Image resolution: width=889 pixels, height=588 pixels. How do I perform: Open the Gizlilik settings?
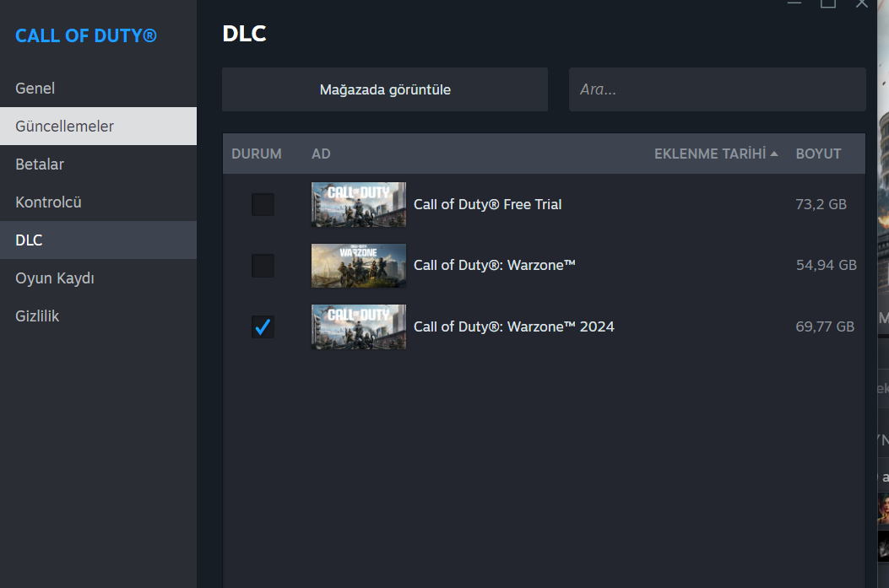98,316
